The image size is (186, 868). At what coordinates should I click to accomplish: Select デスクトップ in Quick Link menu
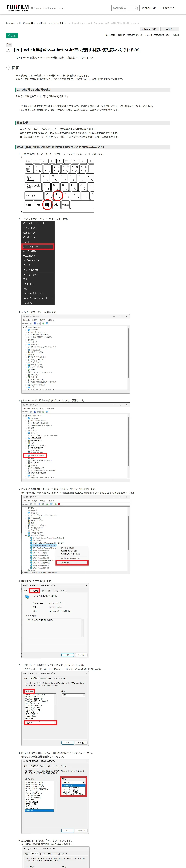[38, 303]
